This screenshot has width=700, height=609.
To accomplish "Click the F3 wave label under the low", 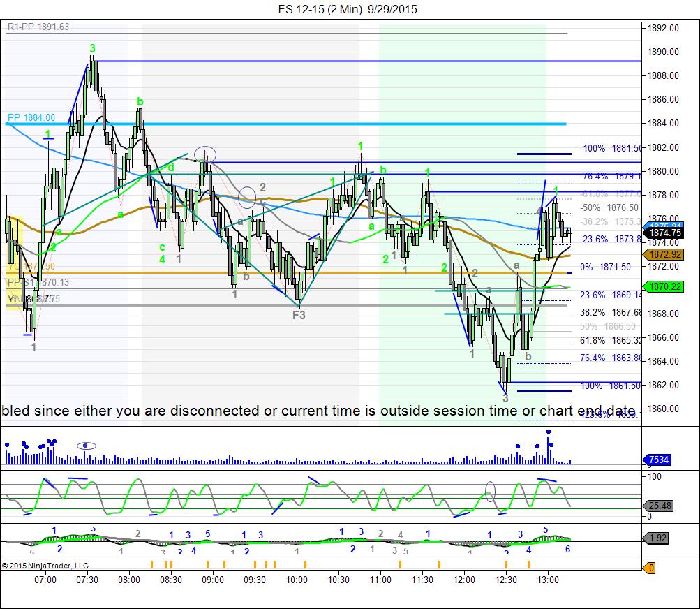I will pyautogui.click(x=299, y=315).
